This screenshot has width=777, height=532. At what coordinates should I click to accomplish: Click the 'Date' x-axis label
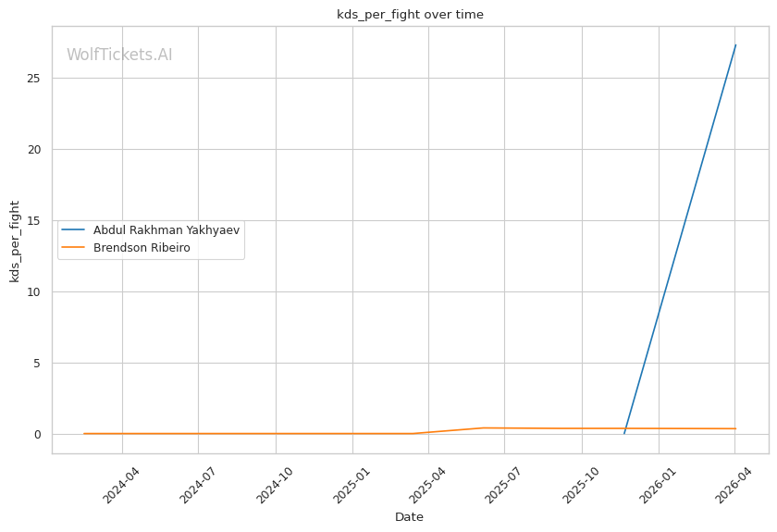point(409,516)
